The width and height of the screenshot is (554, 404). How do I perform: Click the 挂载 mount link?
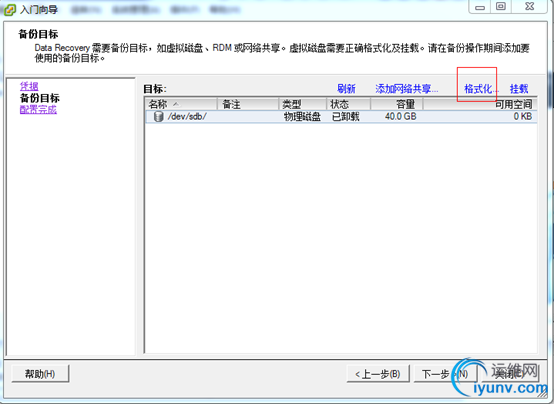[519, 89]
